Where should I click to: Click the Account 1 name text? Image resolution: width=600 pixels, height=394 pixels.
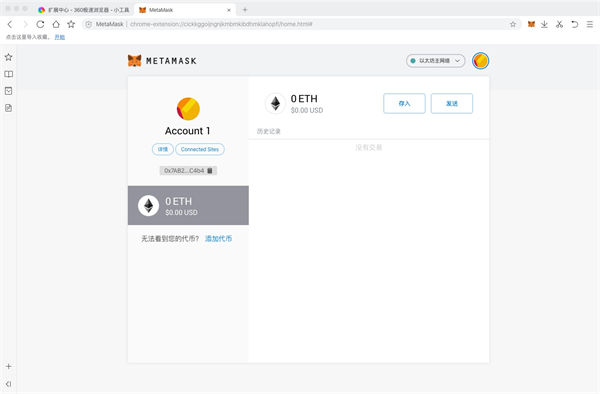coord(188,131)
